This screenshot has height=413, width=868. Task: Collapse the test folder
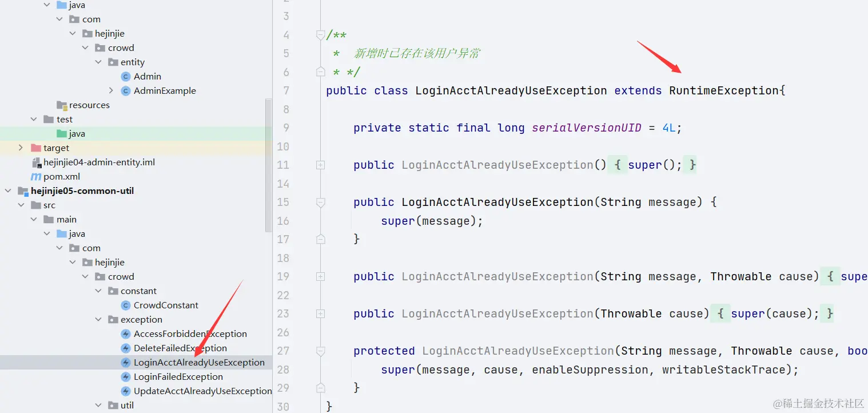34,120
